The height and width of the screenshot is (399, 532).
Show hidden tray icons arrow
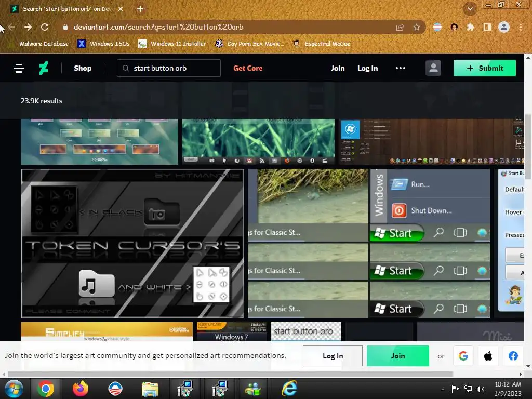click(443, 389)
